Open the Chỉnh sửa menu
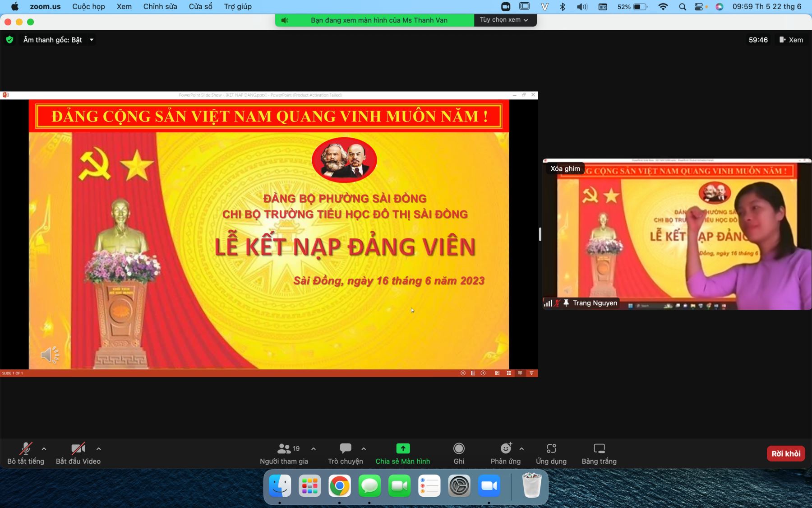 160,6
